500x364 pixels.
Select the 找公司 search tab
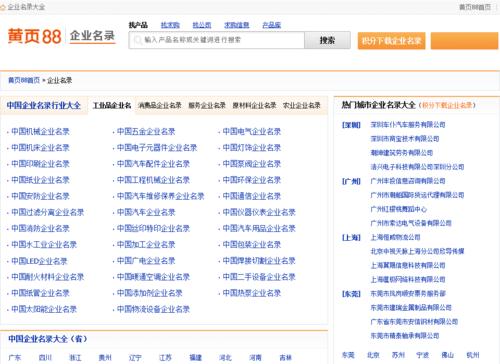coord(202,25)
